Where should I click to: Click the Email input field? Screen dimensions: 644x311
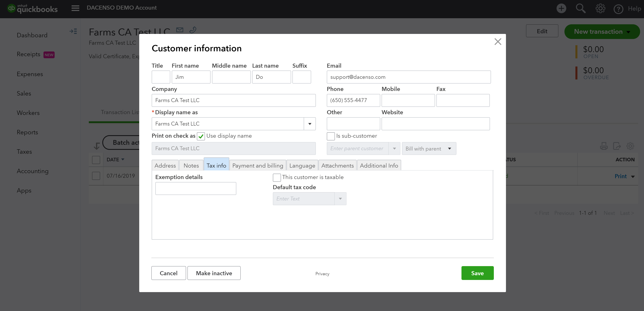tap(409, 77)
